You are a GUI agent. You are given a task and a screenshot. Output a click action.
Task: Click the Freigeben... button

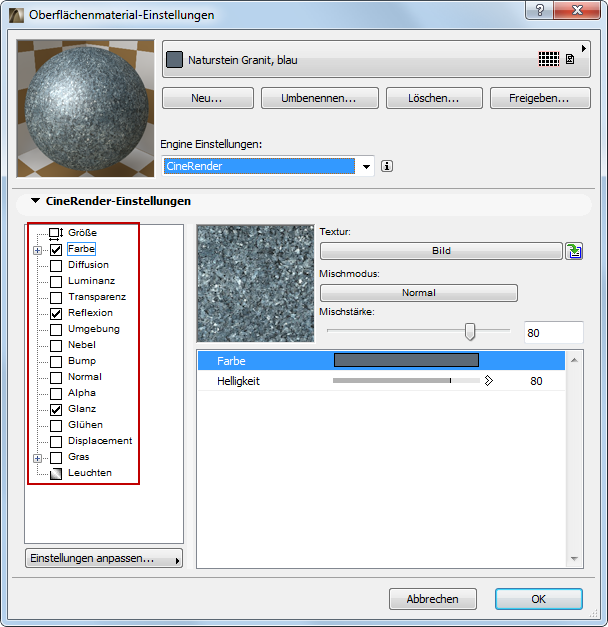(x=540, y=98)
